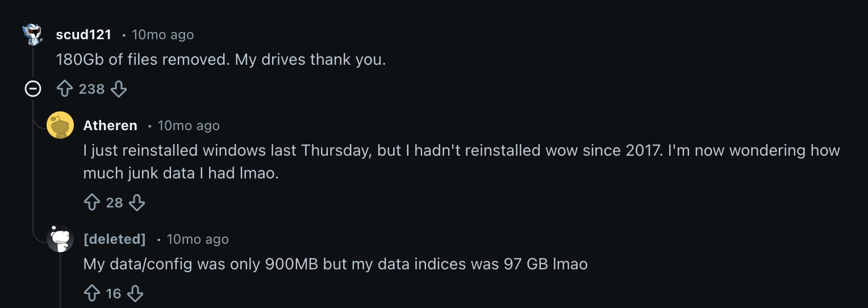Visit Atheren's profile via username
The image size is (868, 308).
110,126
